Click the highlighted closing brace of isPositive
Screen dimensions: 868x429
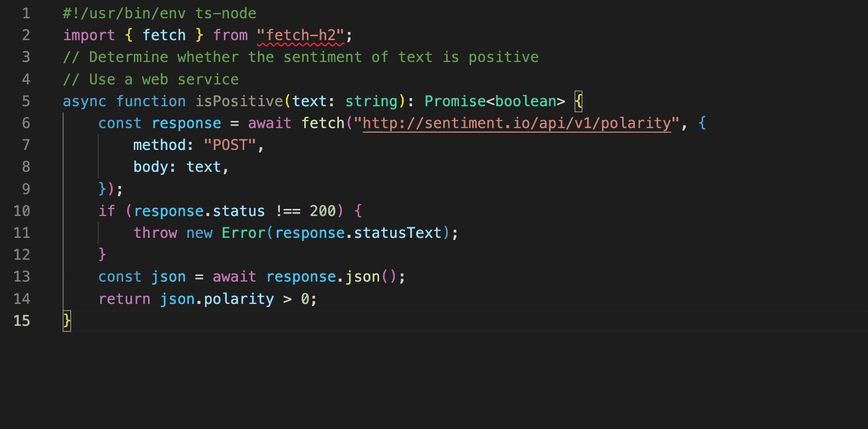pyautogui.click(x=67, y=321)
